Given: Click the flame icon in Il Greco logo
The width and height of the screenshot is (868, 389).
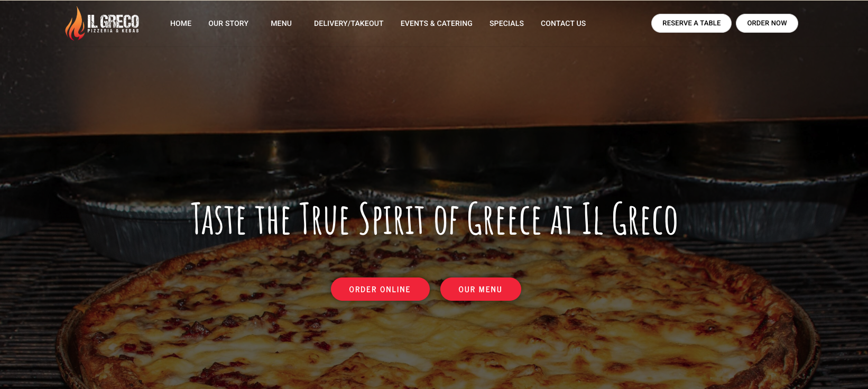Looking at the screenshot, I should (75, 23).
